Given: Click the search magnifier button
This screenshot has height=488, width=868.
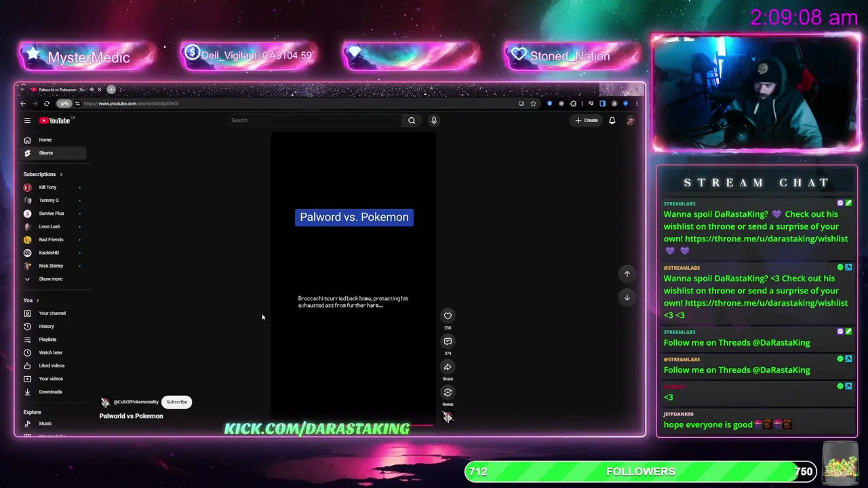Looking at the screenshot, I should tap(412, 121).
